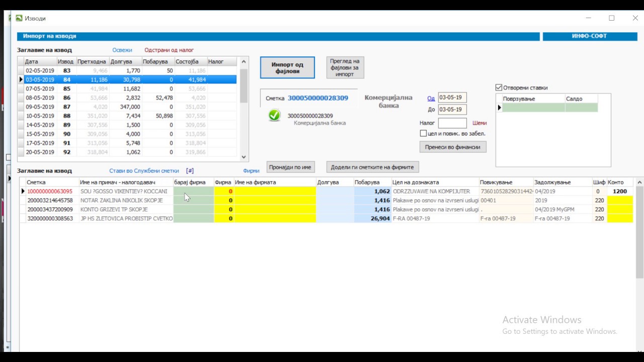Click the [#] link
The height and width of the screenshot is (362, 644).
pos(190,171)
